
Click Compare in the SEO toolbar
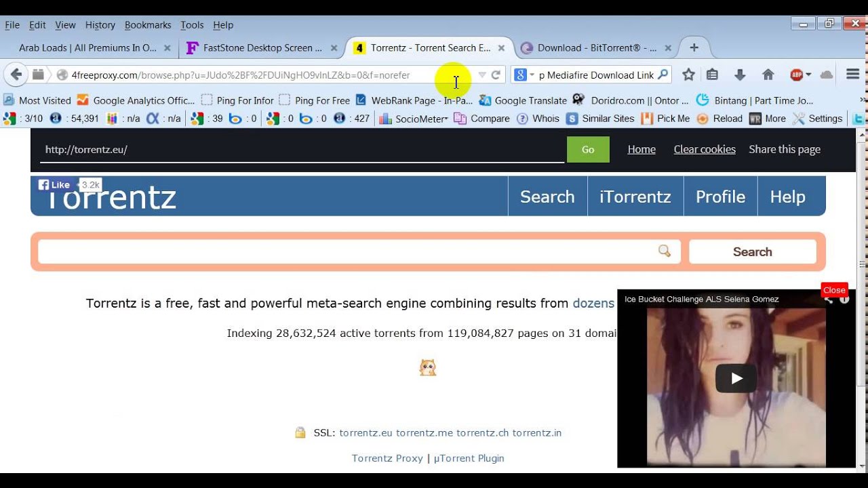click(482, 118)
